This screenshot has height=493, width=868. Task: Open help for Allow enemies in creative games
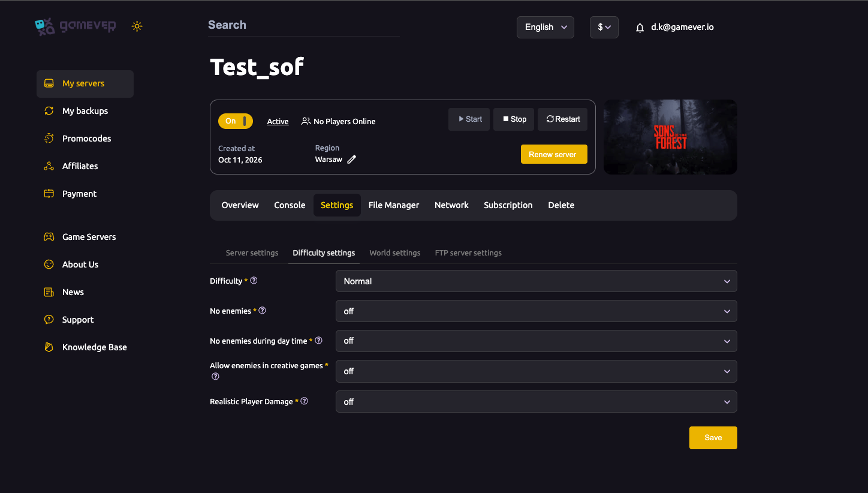(x=215, y=377)
